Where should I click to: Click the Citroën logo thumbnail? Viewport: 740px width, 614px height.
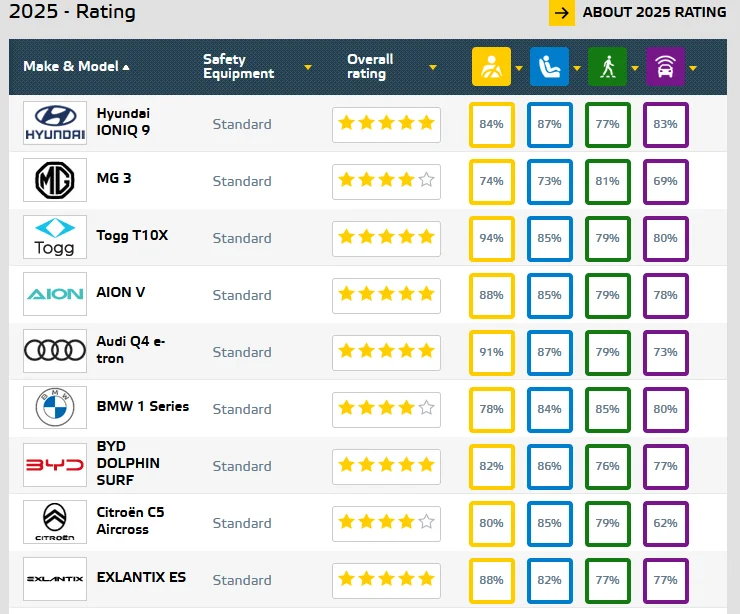point(55,522)
